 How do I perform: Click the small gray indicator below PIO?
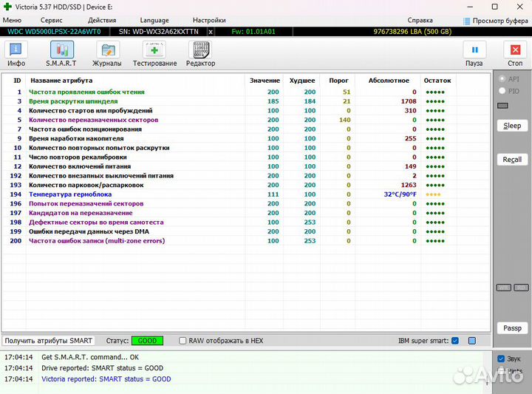[502, 106]
